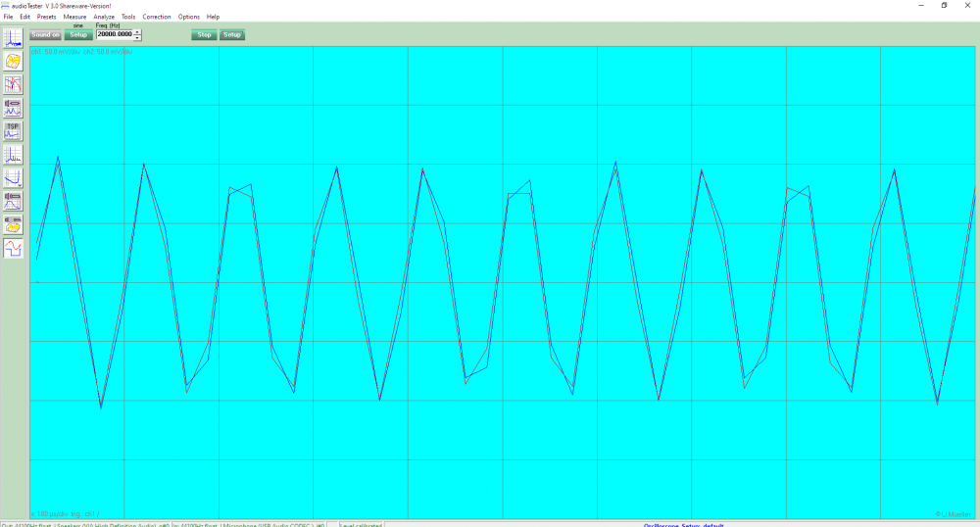Screen dimensions: 980x527
Task: Click the Out: 44100Hz float status entry
Action: click(85, 524)
